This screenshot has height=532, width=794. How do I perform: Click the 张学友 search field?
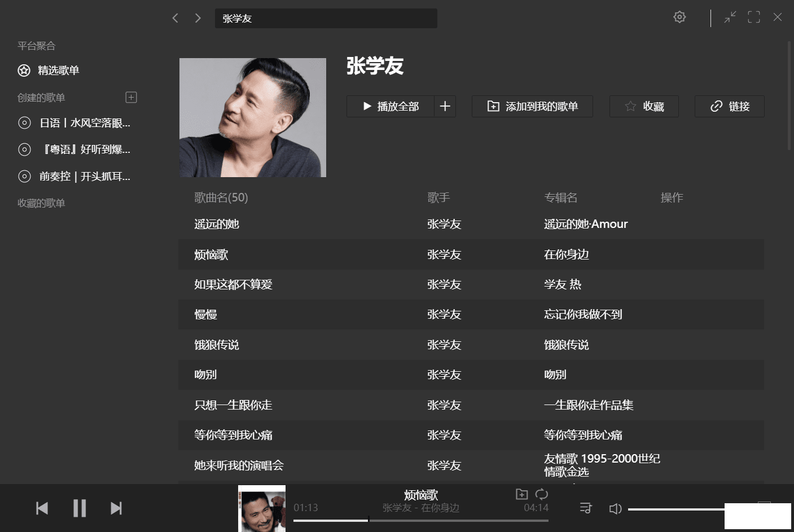(326, 19)
